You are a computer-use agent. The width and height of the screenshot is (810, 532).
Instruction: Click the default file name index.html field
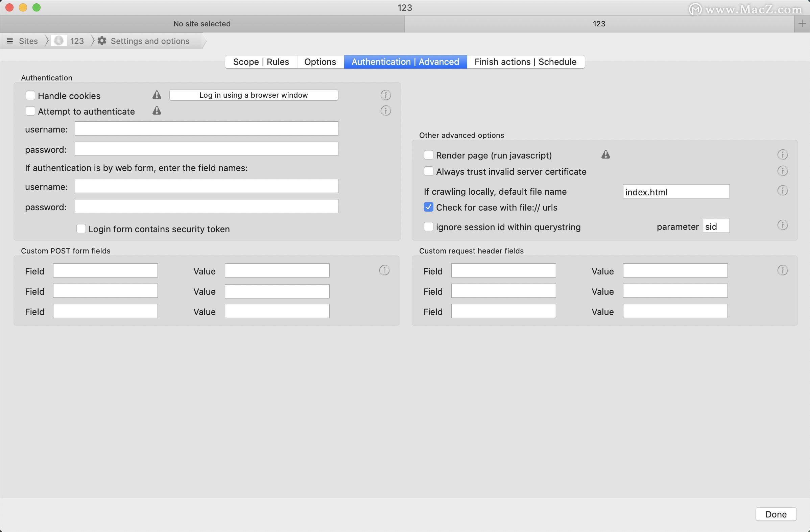pyautogui.click(x=675, y=192)
